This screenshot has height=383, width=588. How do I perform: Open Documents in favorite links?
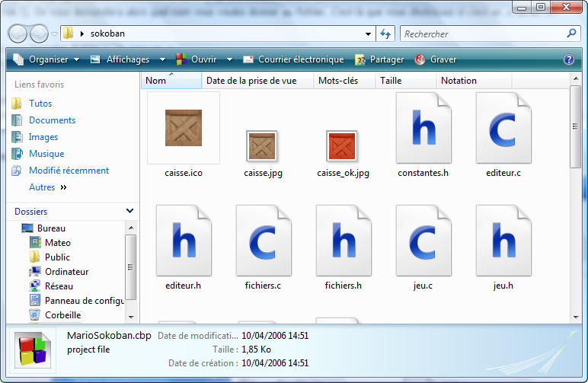coord(52,120)
